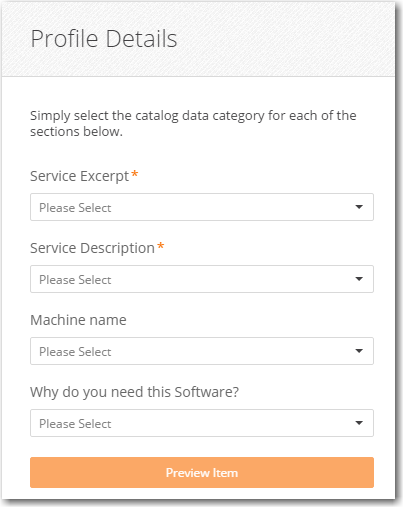
Task: Click the Service Description dropdown arrow icon
Action: point(359,279)
